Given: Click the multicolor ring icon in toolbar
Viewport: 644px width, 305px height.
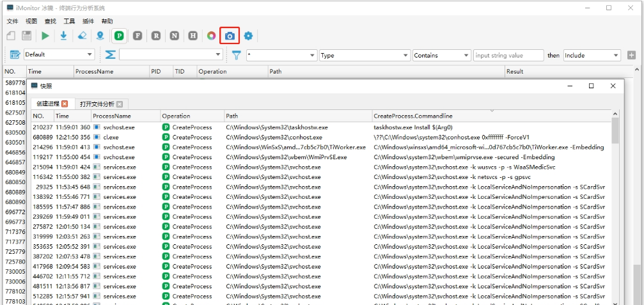Looking at the screenshot, I should point(211,36).
